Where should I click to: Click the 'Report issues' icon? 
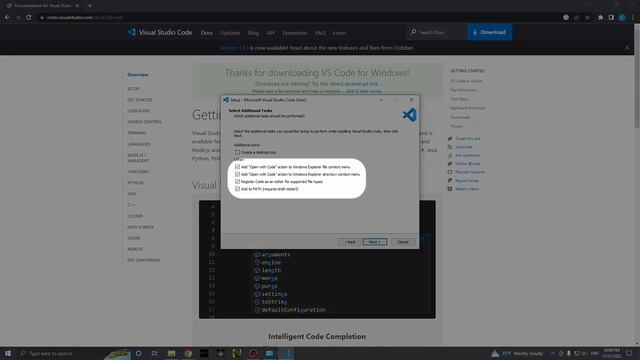(450, 180)
